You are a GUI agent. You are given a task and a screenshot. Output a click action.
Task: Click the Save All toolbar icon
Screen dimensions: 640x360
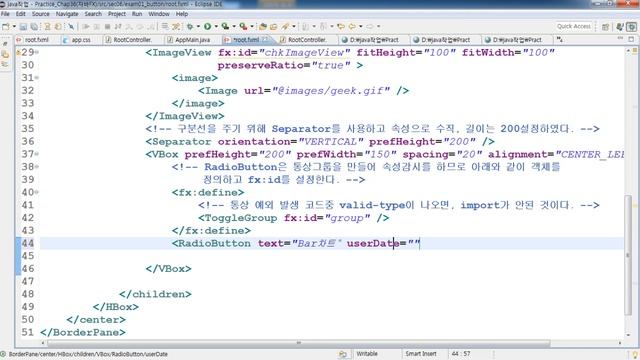point(34,27)
